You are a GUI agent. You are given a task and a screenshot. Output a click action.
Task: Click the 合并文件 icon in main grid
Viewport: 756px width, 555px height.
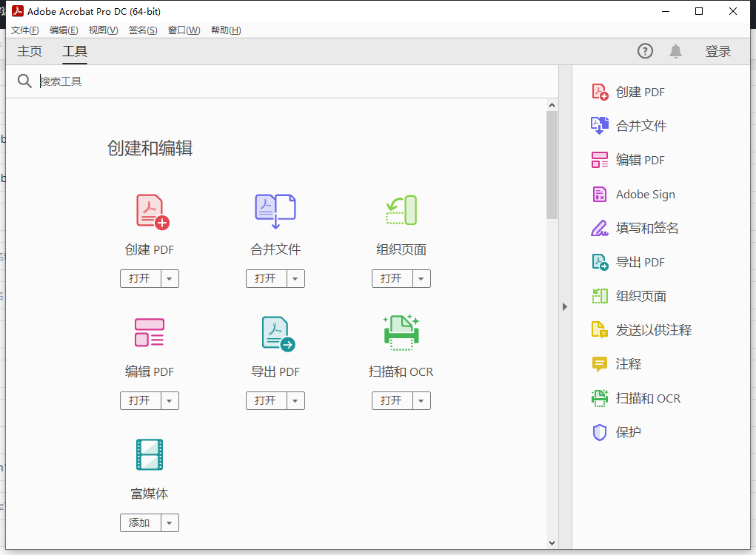pyautogui.click(x=275, y=211)
